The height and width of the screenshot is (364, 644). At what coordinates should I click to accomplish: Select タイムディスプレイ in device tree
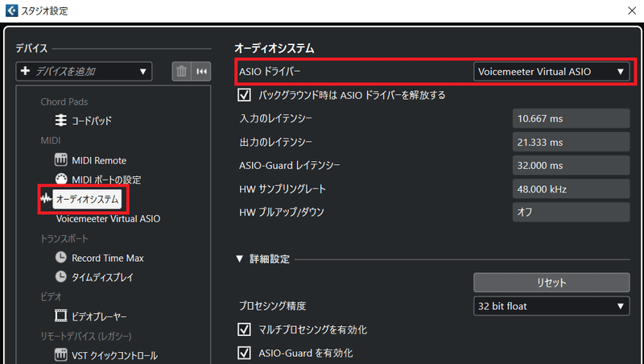(x=102, y=277)
